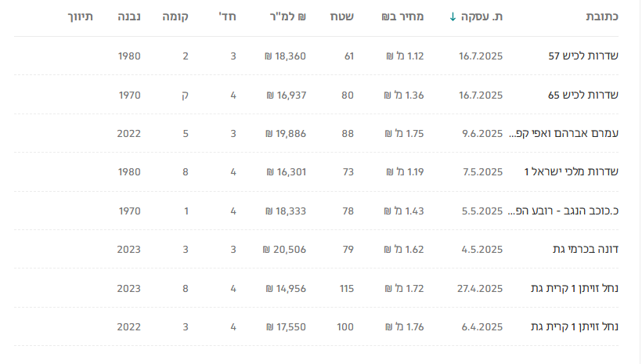Open the עמרם אברהם ואפי address row
Screen dimensions: 642x364
(564, 134)
